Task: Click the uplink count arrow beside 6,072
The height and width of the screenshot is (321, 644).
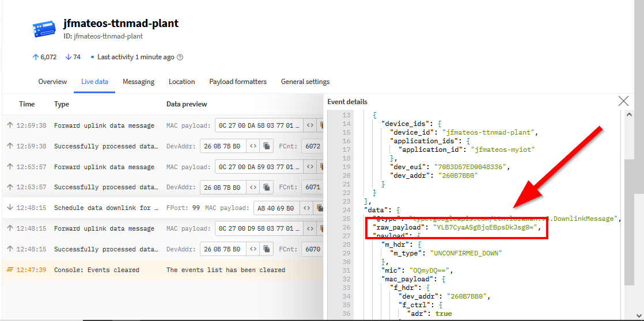Action: (35, 57)
